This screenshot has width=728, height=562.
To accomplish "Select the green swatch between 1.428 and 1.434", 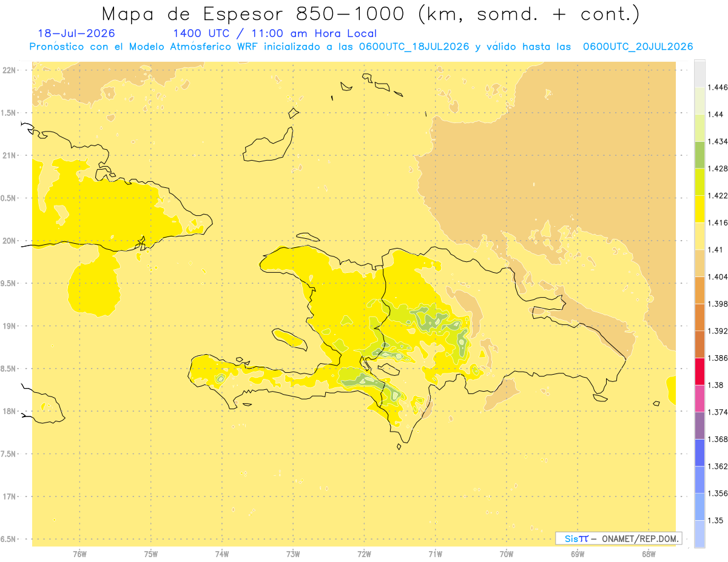I will pyautogui.click(x=699, y=155).
